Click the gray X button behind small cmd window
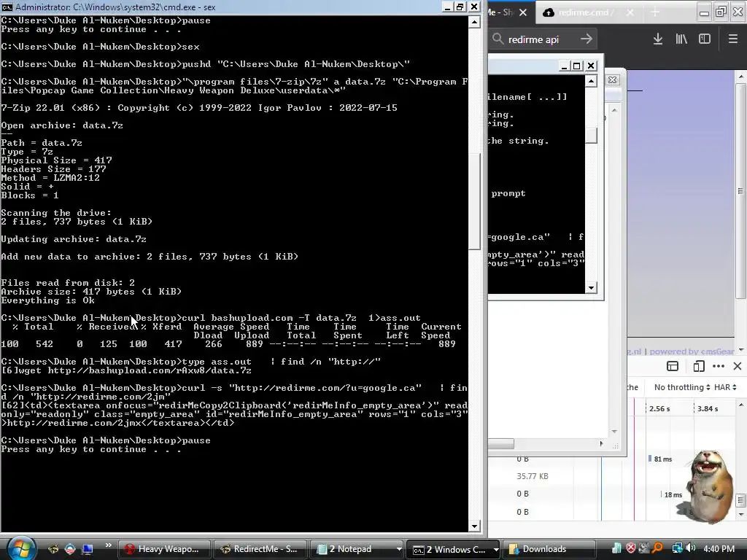The image size is (747, 560). coord(613,80)
